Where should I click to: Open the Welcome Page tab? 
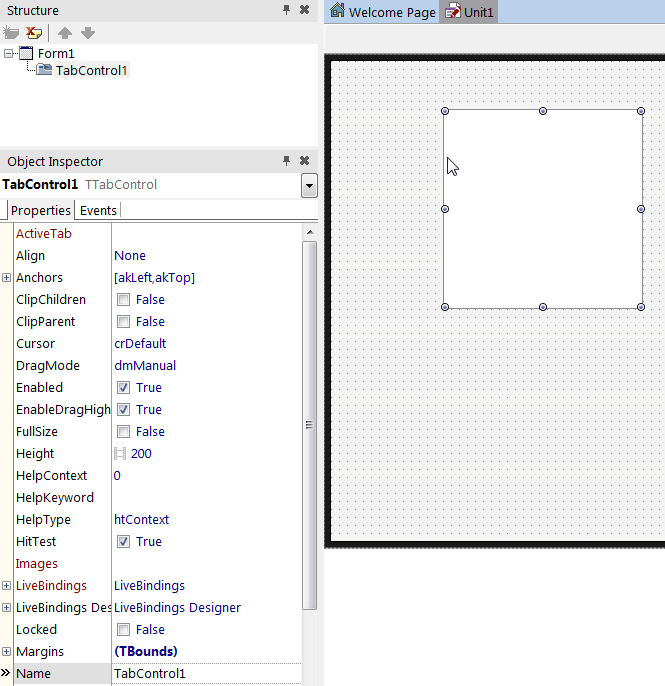click(x=383, y=12)
